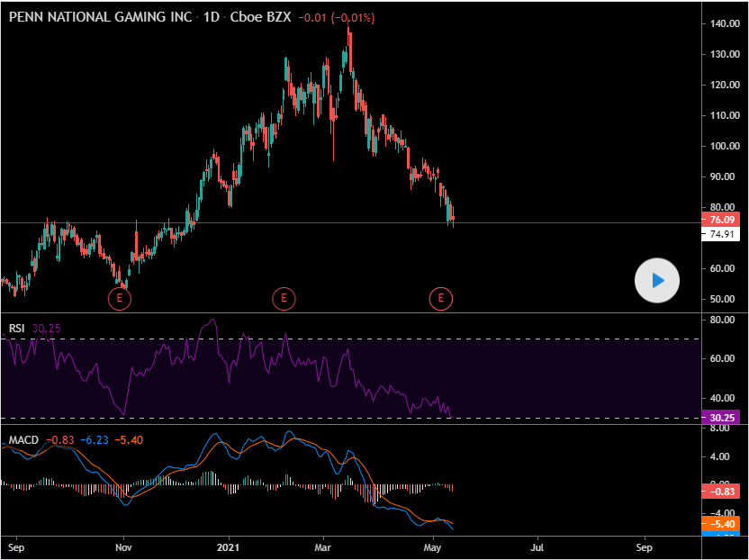Open the earnings marker below the 2021 peak run-up

tap(283, 298)
